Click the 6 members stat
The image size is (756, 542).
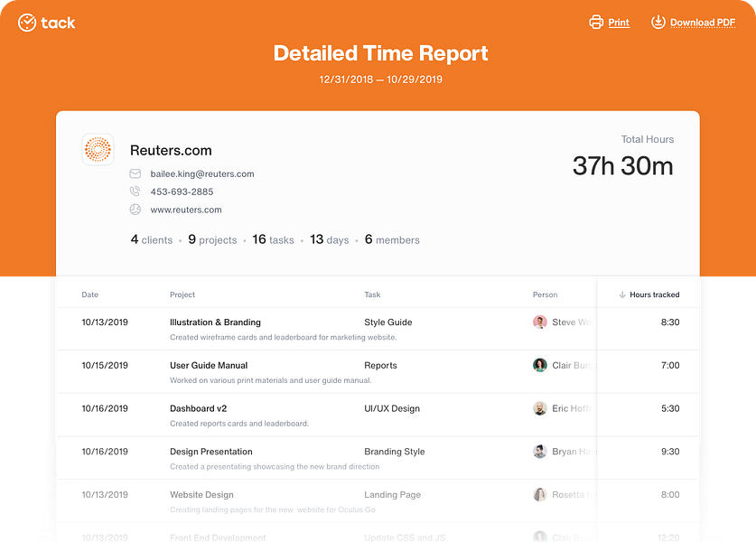392,239
